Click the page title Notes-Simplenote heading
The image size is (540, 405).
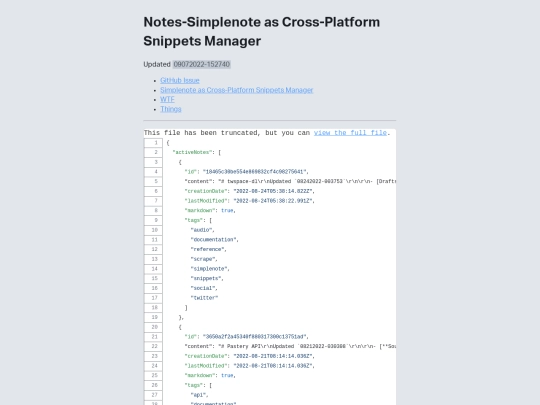[262, 31]
